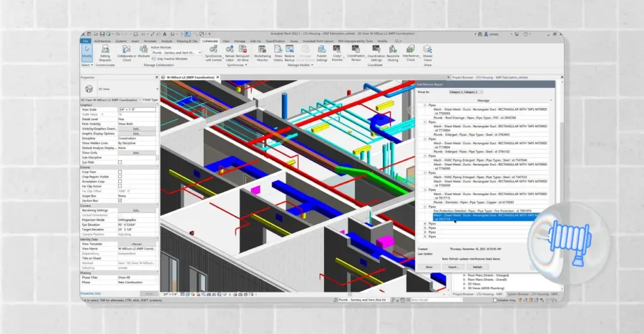Viewport: 644px width, 334px height.
Task: Expand Floor Plans (Sheets - Enlarged) node
Action: pos(464,276)
